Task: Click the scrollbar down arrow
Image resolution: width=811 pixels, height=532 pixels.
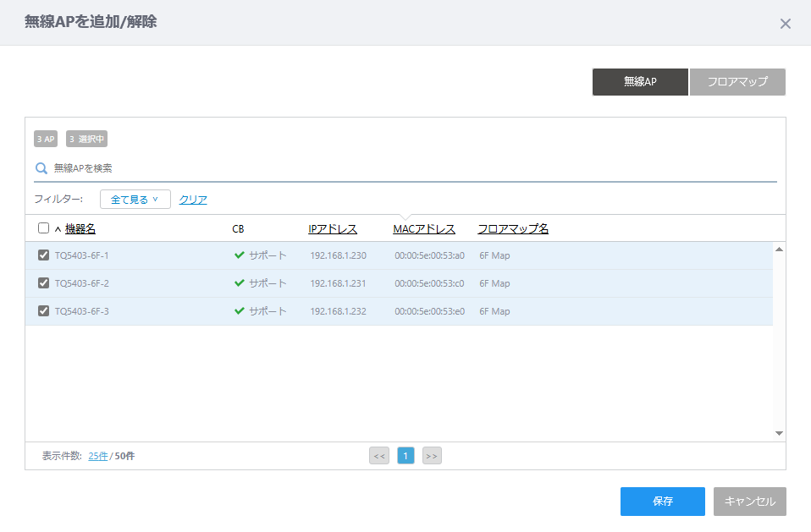Action: click(779, 433)
